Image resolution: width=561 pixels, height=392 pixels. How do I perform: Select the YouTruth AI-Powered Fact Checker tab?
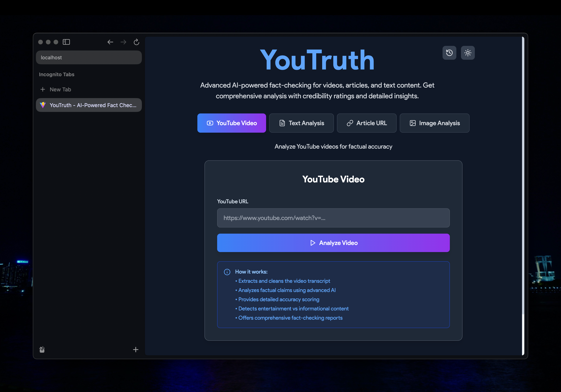coord(89,105)
